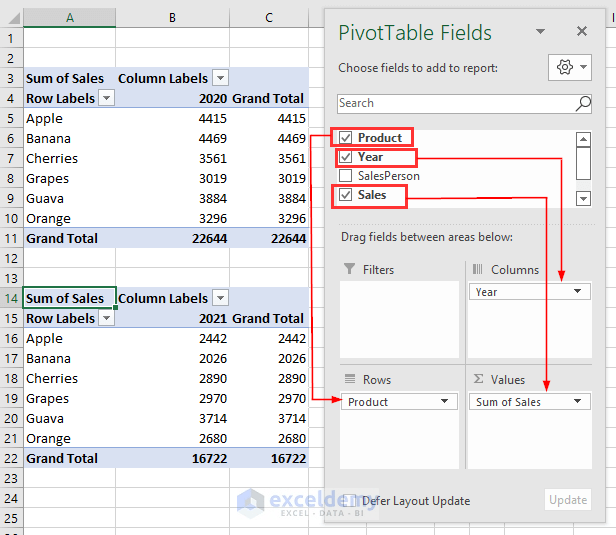Check the SalesPerson field checkbox
The width and height of the screenshot is (616, 535).
346,176
